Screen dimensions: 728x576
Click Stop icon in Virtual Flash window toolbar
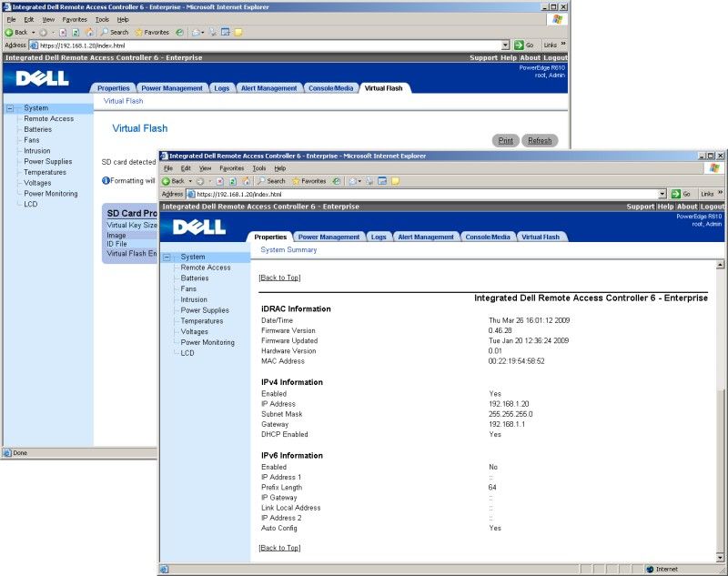coord(63,33)
